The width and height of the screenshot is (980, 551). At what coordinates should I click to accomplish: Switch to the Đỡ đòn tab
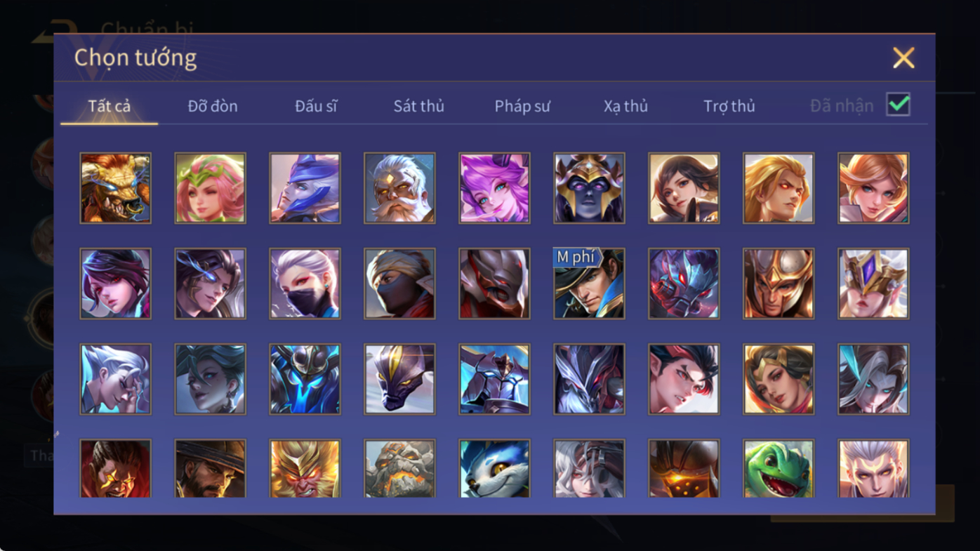pos(213,106)
